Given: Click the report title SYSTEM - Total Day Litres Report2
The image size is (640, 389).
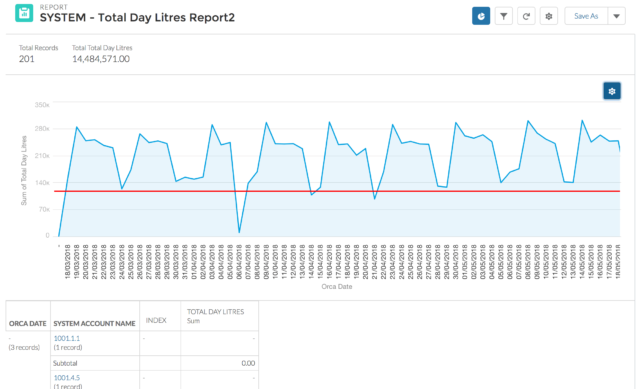Looking at the screenshot, I should (137, 18).
